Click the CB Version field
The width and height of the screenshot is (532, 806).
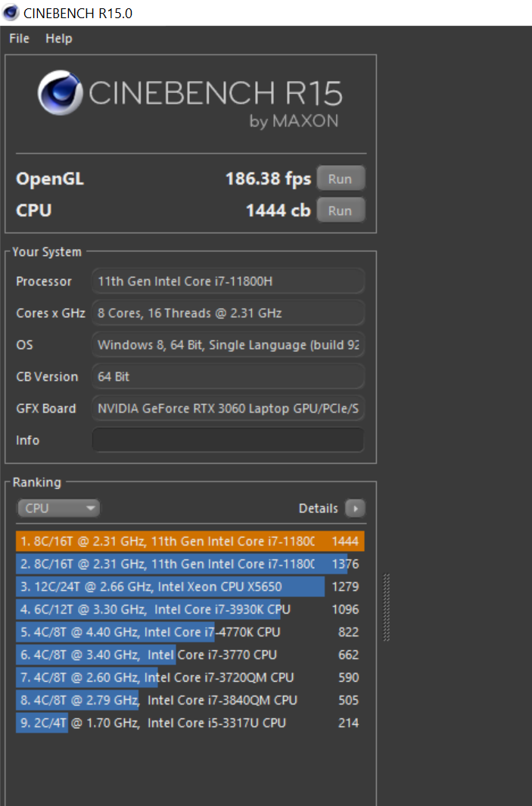tap(229, 377)
